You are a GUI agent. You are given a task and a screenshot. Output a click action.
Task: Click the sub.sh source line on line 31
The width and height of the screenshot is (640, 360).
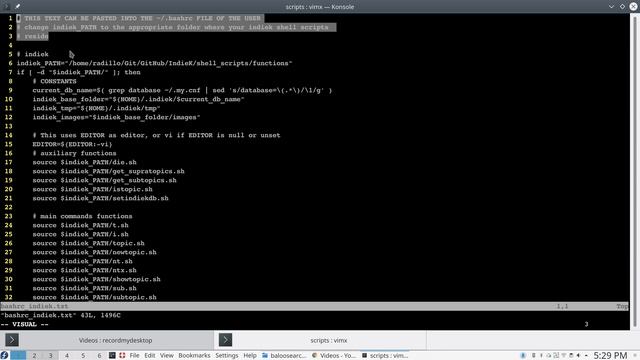tap(84, 288)
